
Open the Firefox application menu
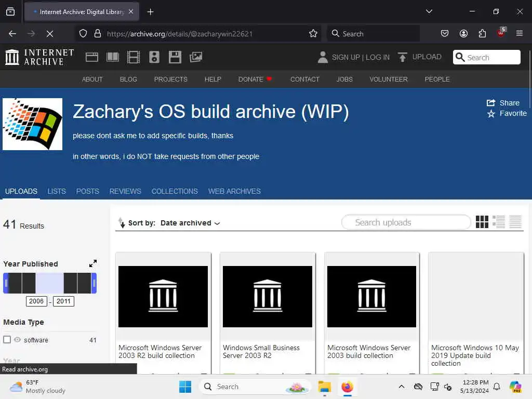(520, 34)
